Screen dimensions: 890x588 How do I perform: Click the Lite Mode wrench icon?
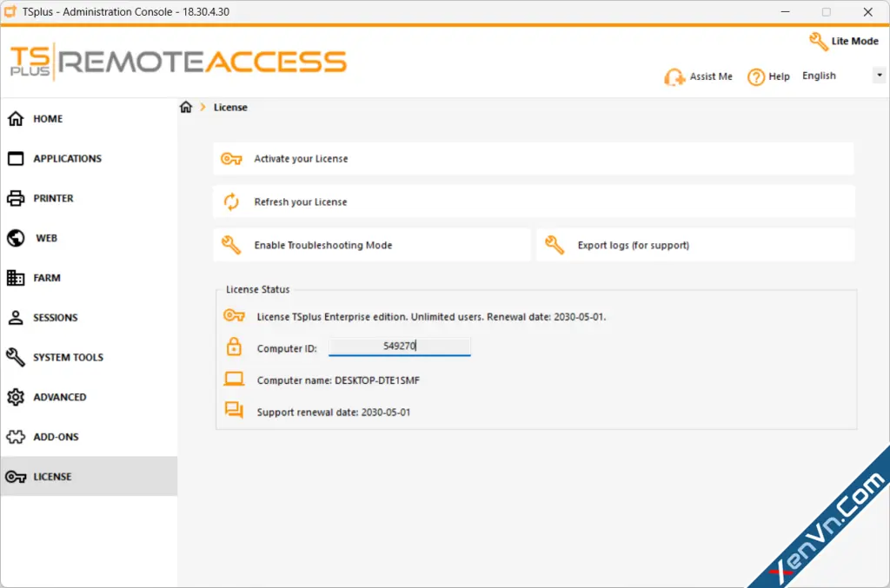[x=819, y=42]
